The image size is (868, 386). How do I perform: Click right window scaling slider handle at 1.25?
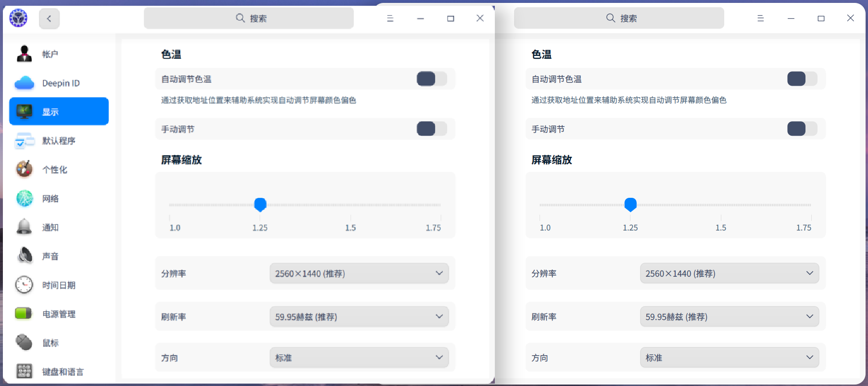pyautogui.click(x=630, y=205)
